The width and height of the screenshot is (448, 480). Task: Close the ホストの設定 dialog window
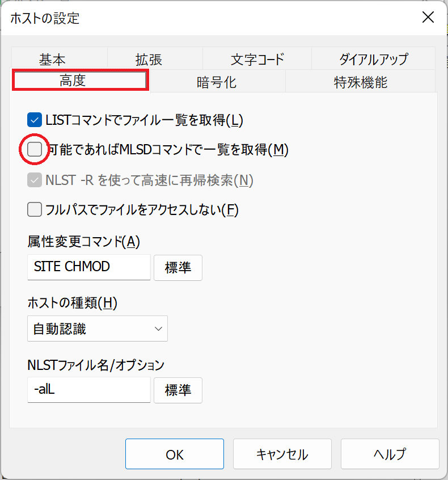tap(429, 17)
